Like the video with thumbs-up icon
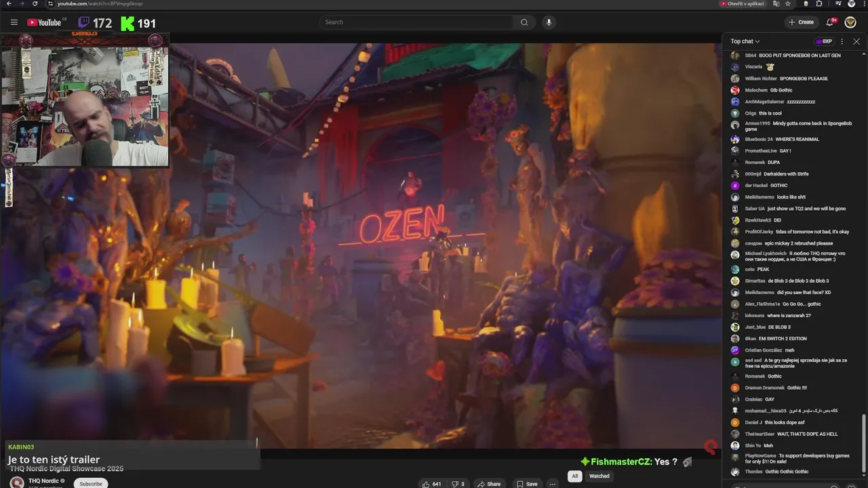Image resolution: width=868 pixels, height=488 pixels. coord(432,484)
